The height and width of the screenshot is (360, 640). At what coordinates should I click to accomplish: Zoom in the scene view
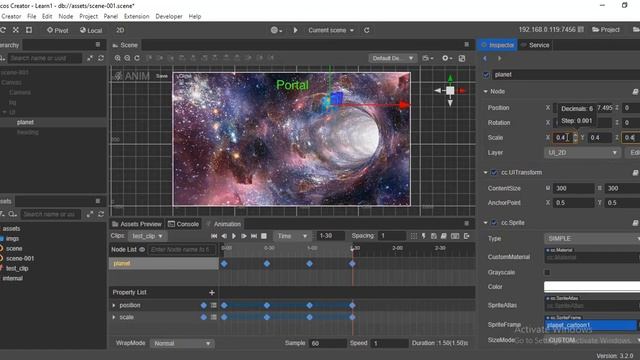tap(118, 58)
